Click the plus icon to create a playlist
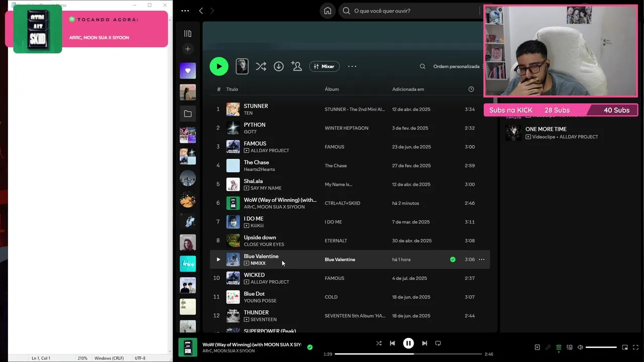 pos(188,49)
